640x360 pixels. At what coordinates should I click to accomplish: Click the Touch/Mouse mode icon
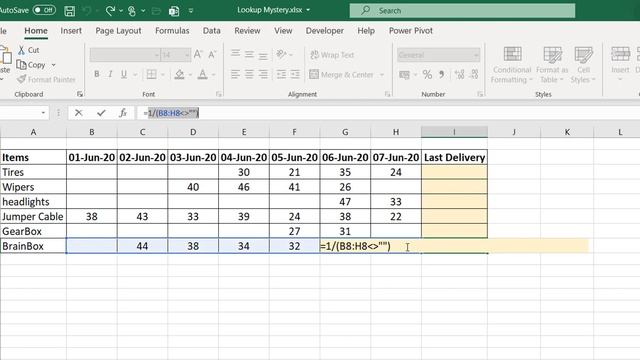click(x=132, y=11)
